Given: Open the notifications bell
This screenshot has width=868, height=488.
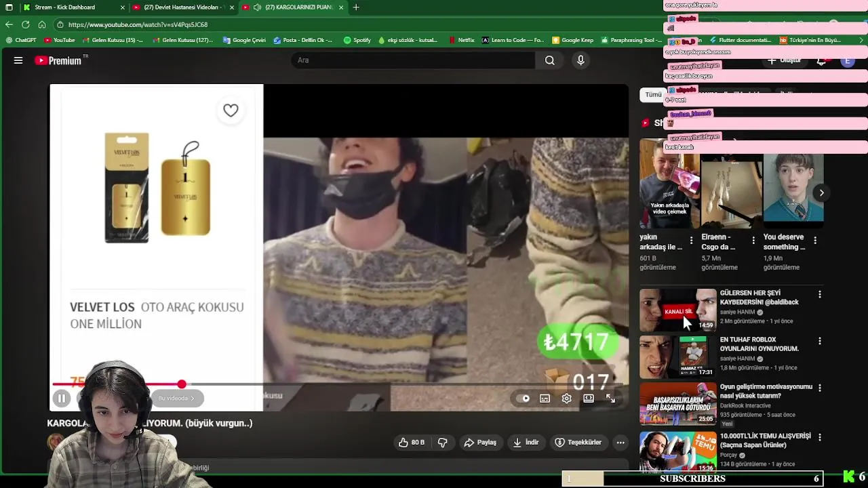Looking at the screenshot, I should pyautogui.click(x=821, y=60).
